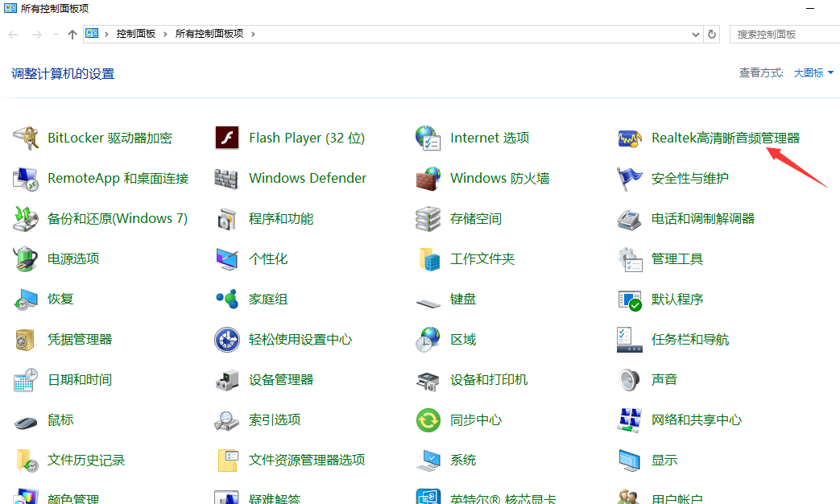
Task: Click the 控制面板 breadcrumb
Action: click(136, 34)
